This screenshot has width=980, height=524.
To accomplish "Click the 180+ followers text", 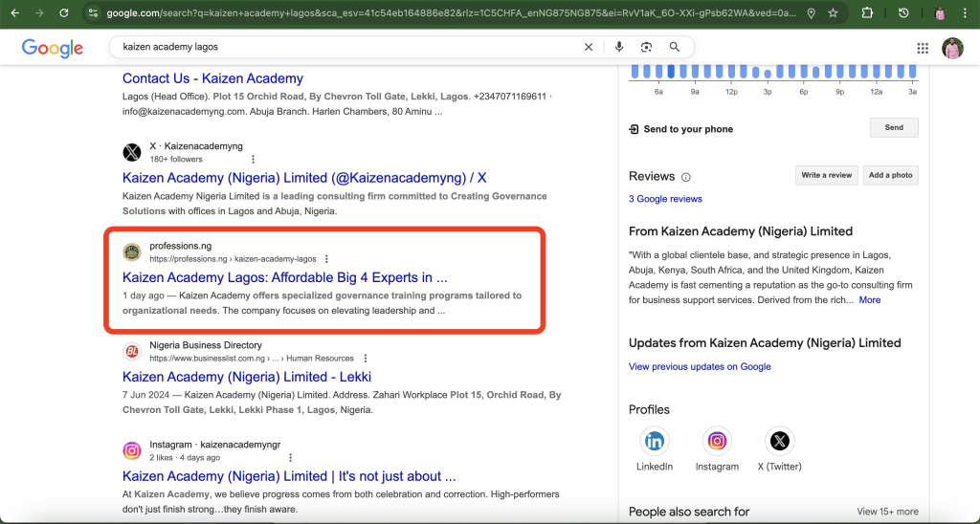I will point(176,160).
